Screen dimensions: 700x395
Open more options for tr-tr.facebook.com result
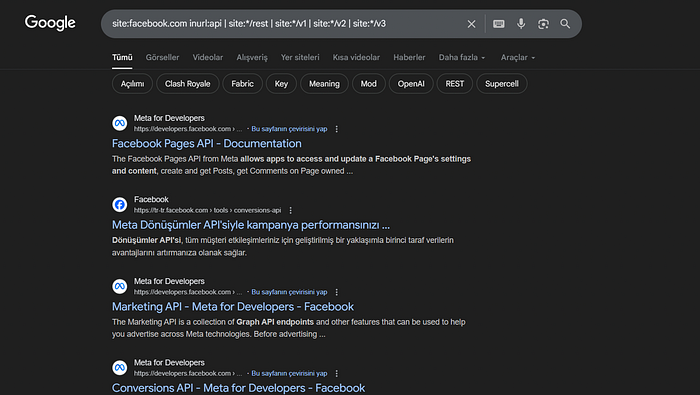291,210
